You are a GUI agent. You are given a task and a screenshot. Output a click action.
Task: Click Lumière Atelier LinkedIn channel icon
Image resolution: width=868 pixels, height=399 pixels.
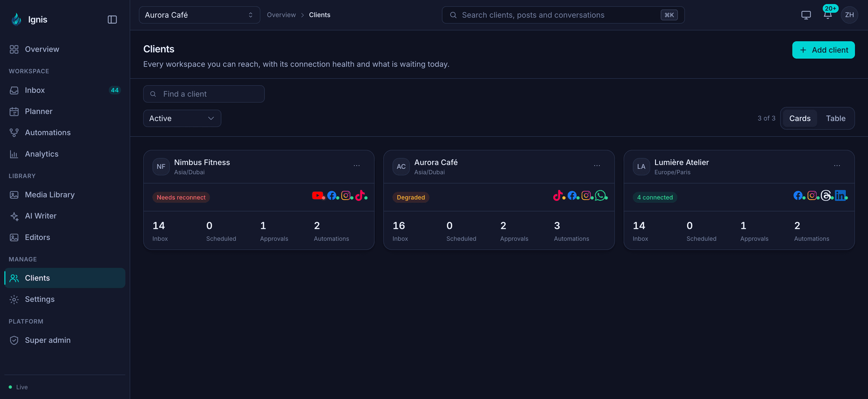840,195
